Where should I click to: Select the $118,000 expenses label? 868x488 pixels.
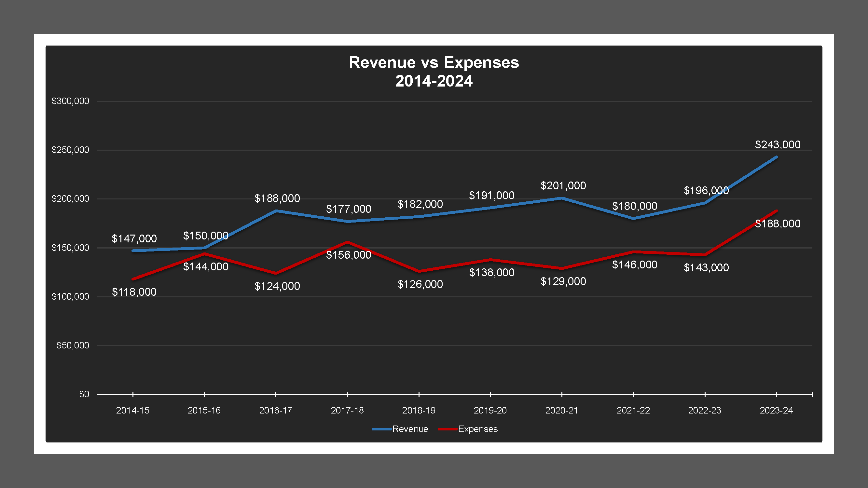pyautogui.click(x=134, y=292)
